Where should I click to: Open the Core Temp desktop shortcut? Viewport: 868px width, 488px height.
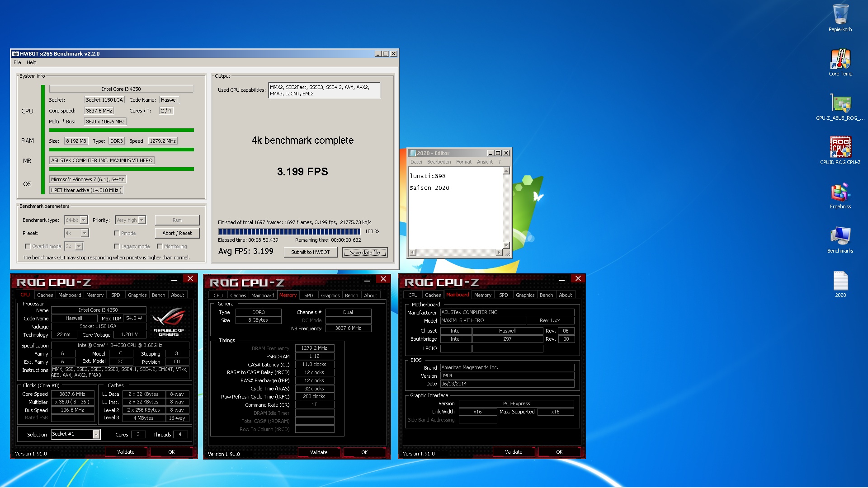(x=840, y=62)
